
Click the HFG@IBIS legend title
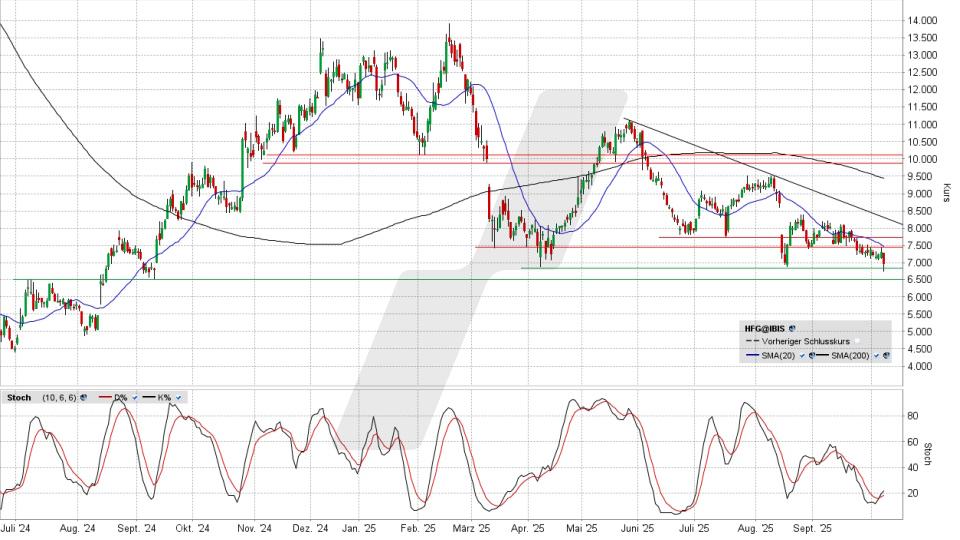point(762,327)
